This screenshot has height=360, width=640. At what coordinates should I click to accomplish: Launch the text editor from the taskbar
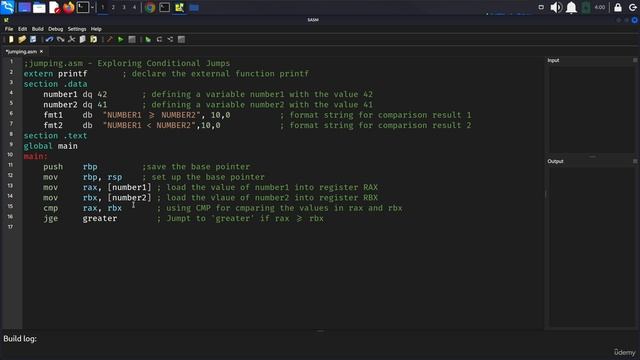click(x=54, y=7)
